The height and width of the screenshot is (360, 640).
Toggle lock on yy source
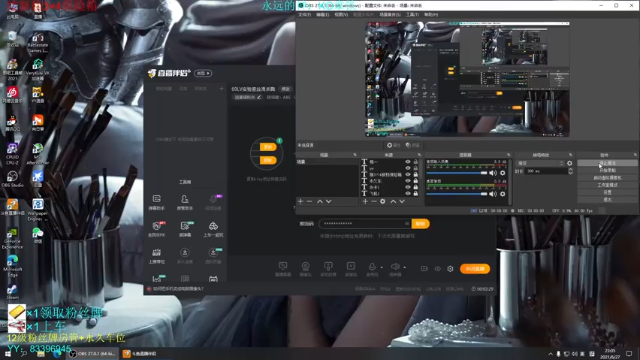pos(416,168)
